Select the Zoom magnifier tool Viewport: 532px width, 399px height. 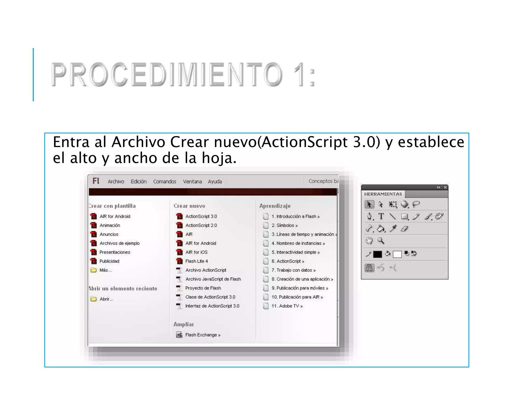coord(381,241)
